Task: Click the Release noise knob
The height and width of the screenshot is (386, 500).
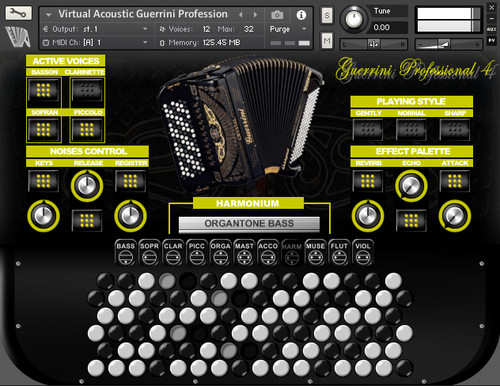Action: pyautogui.click(x=87, y=186)
